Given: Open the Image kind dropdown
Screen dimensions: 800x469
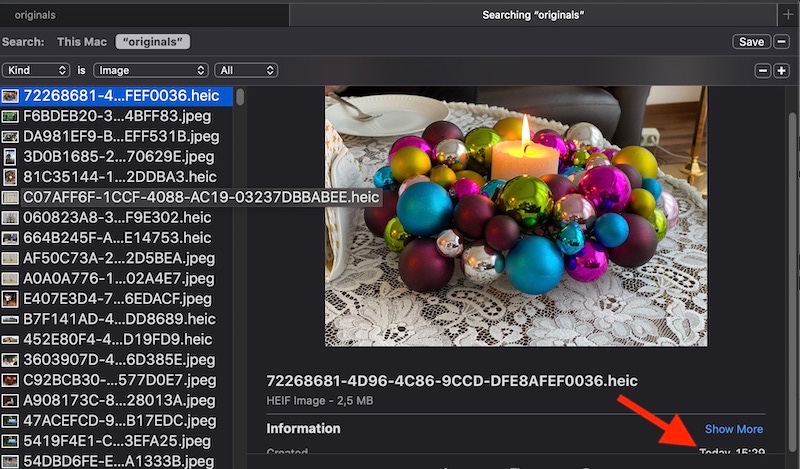Looking at the screenshot, I should pyautogui.click(x=151, y=70).
